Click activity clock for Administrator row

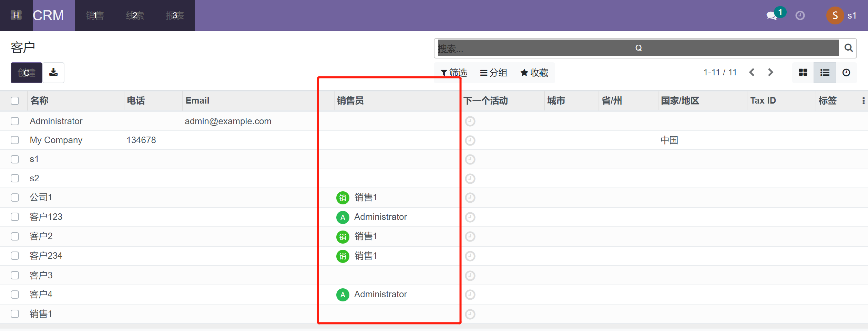point(470,121)
